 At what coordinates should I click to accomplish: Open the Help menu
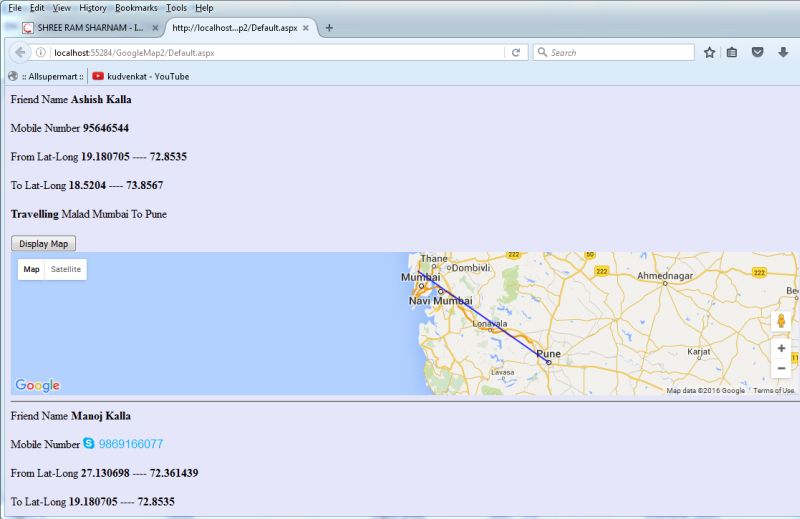click(204, 8)
